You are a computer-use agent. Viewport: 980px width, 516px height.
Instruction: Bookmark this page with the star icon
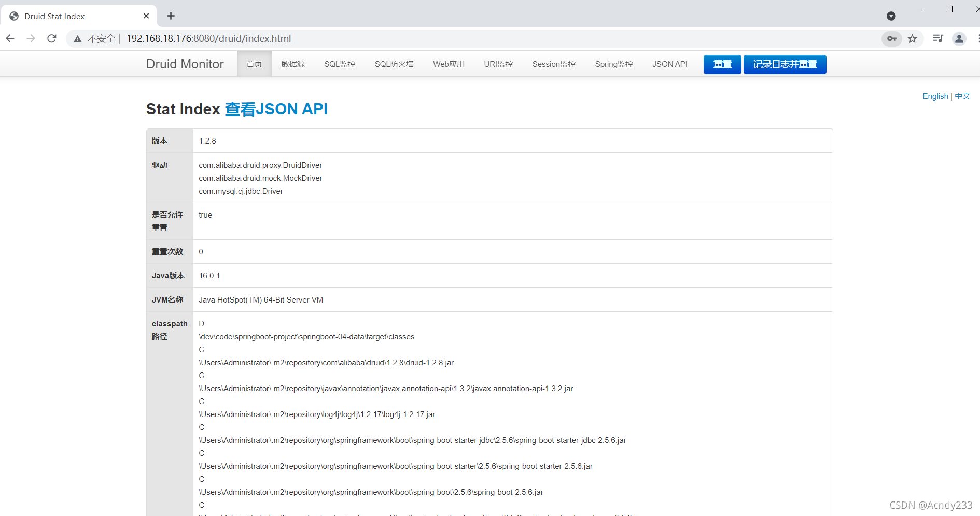click(913, 38)
